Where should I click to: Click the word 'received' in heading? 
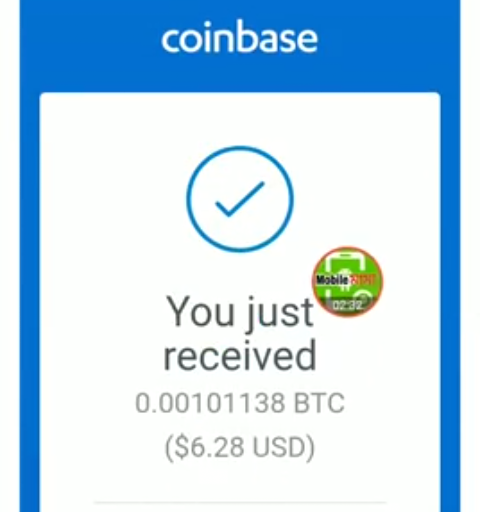tap(240, 355)
